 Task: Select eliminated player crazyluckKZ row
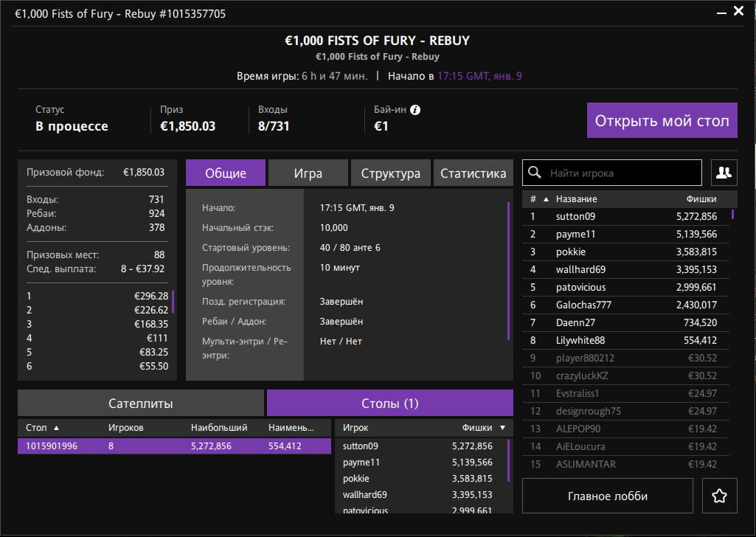625,375
